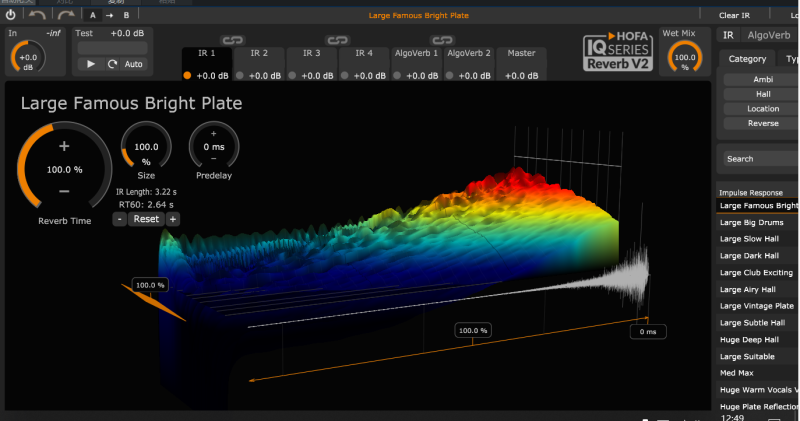Click the undo arrow icon
800x421 pixels.
click(x=38, y=15)
